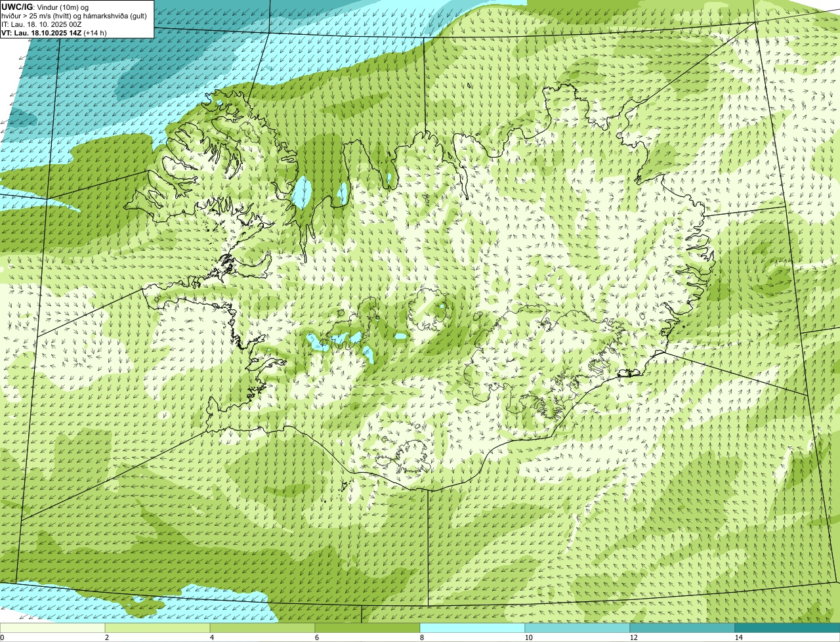Screen dimensions: 840x642
Task: Click the '14' label on the wind scale
Action: click(x=738, y=637)
